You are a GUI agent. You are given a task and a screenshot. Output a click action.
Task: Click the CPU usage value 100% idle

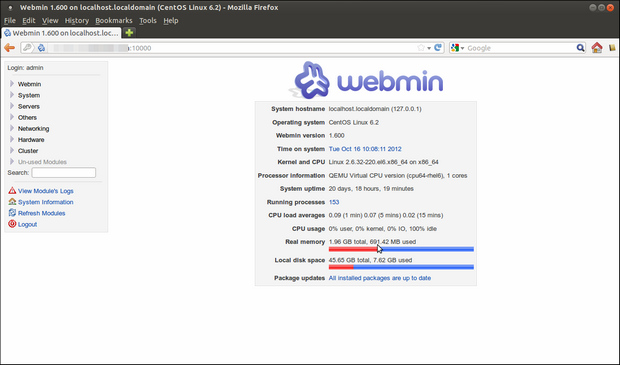383,229
